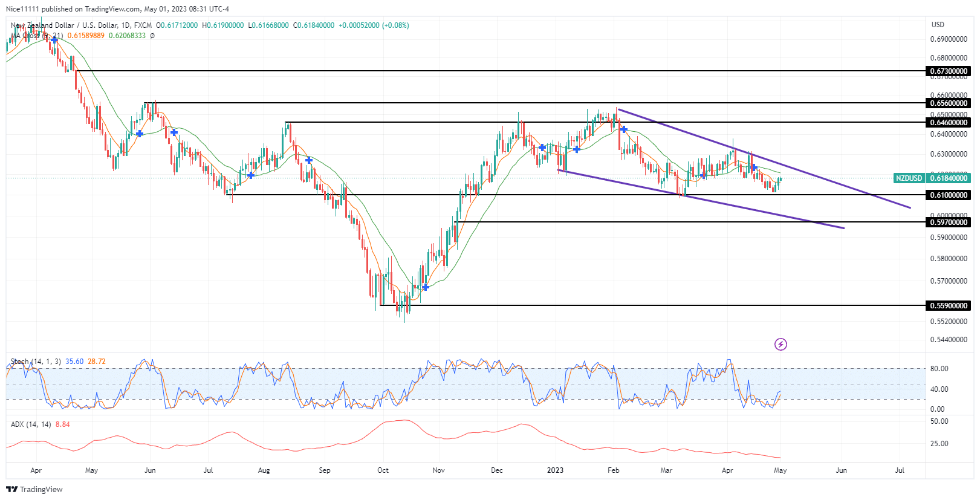
Task: Click the Sep label on time axis
Action: click(325, 470)
